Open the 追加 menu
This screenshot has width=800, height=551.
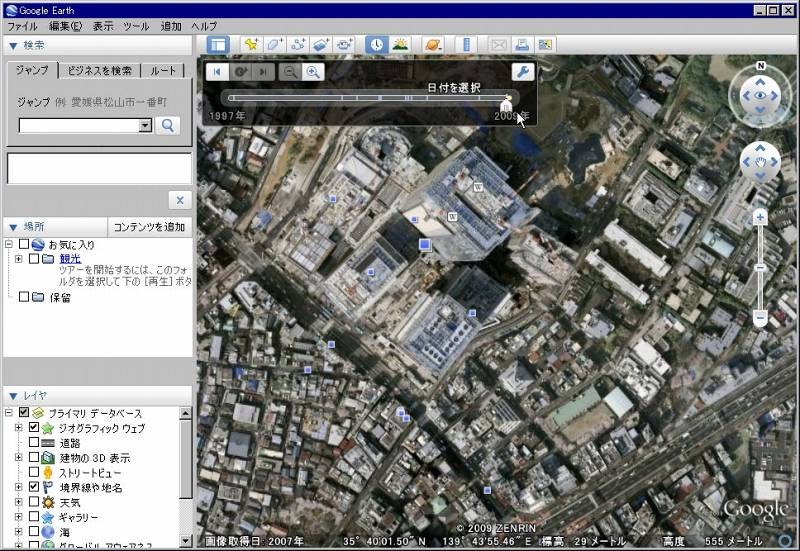(171, 26)
